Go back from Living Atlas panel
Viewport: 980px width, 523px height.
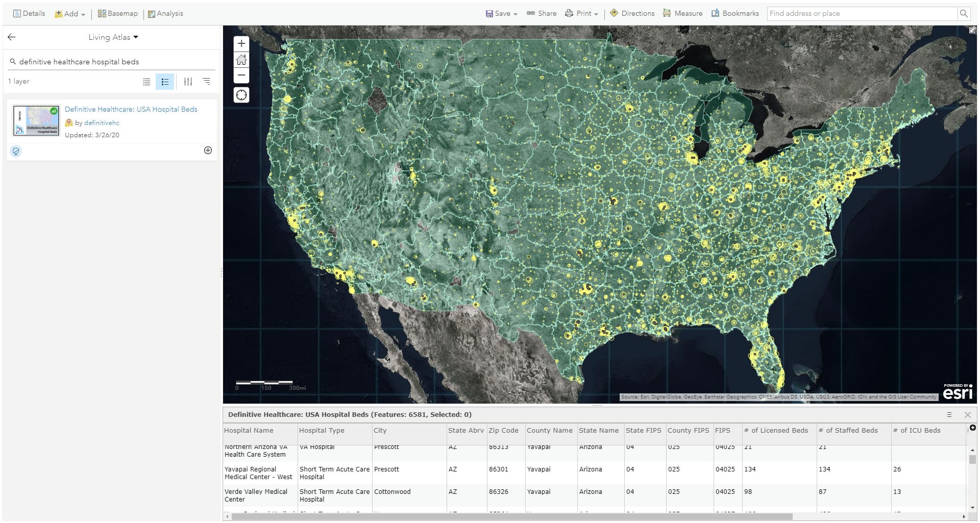pyautogui.click(x=12, y=37)
